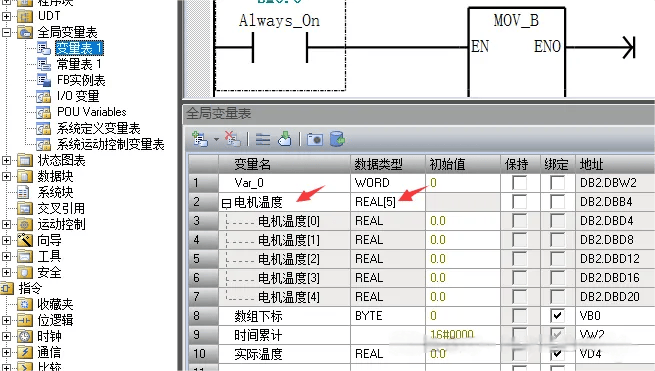This screenshot has height=371, width=655.
Task: Click the database cylinder icon in toolbar
Action: [x=337, y=139]
